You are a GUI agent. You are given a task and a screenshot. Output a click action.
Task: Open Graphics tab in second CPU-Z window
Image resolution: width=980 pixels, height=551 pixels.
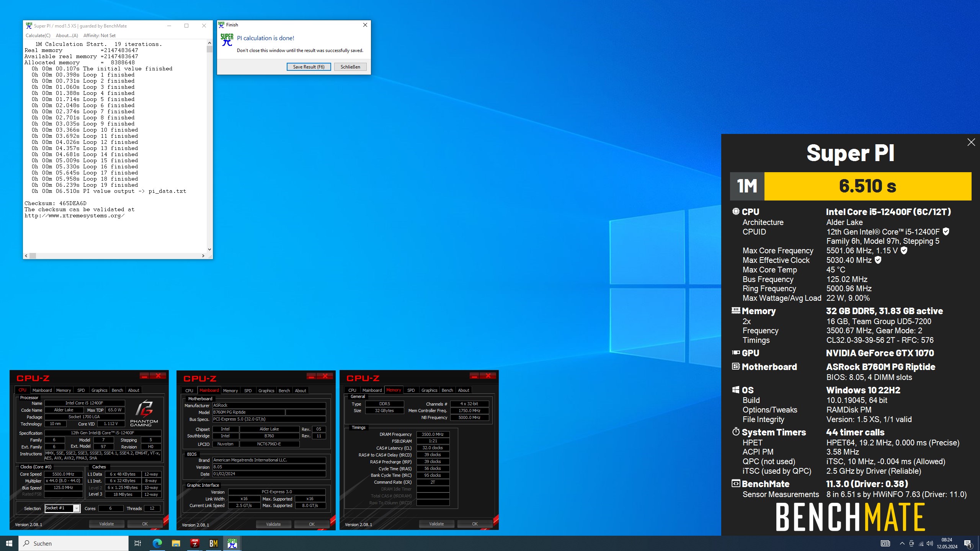[x=266, y=391]
